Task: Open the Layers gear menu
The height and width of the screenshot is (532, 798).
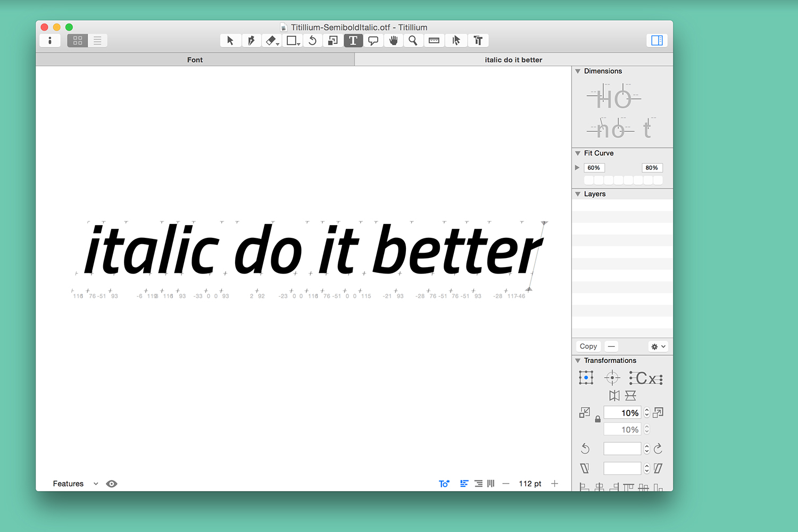Action: (x=658, y=346)
